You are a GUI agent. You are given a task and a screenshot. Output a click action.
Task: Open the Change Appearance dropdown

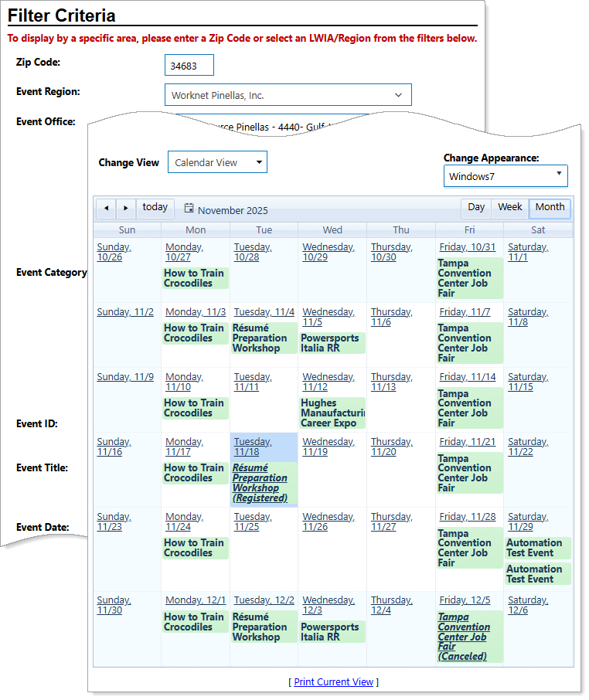tap(506, 176)
